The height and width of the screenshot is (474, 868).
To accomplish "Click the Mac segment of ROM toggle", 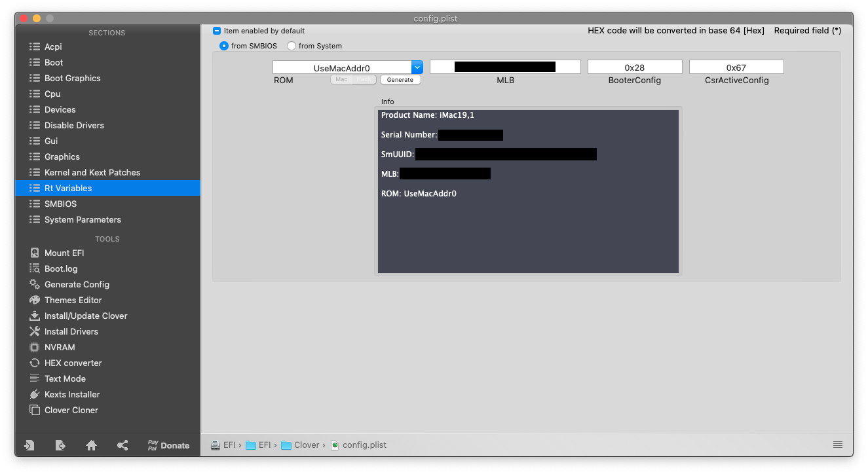I will [341, 80].
